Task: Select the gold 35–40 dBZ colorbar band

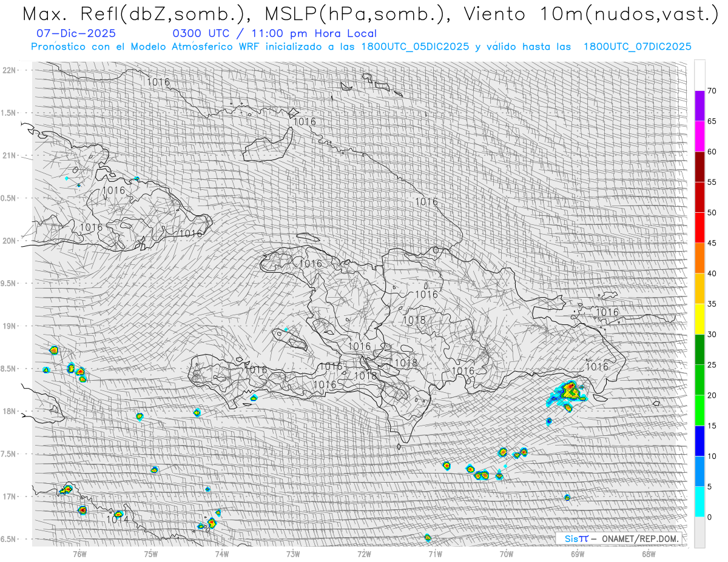Action: click(x=699, y=289)
